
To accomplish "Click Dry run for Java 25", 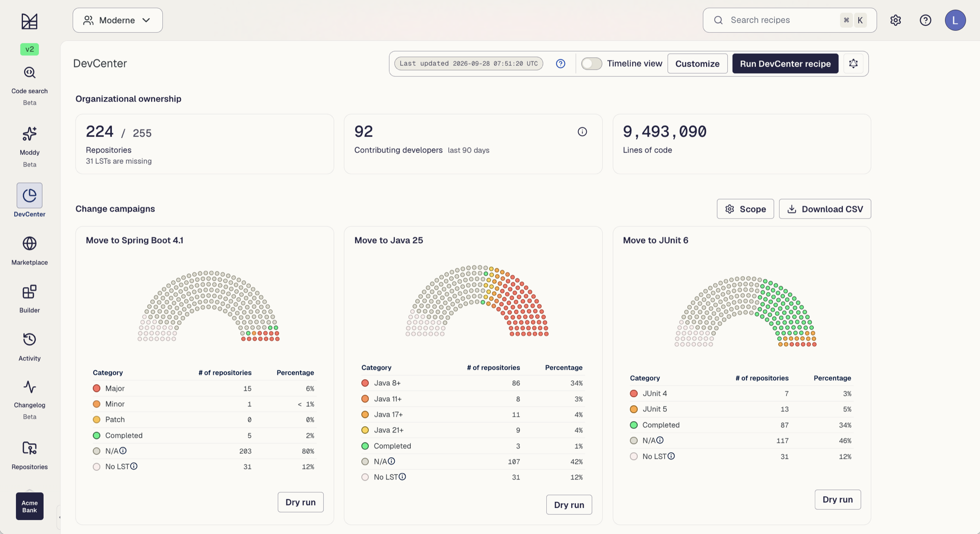I will (569, 505).
